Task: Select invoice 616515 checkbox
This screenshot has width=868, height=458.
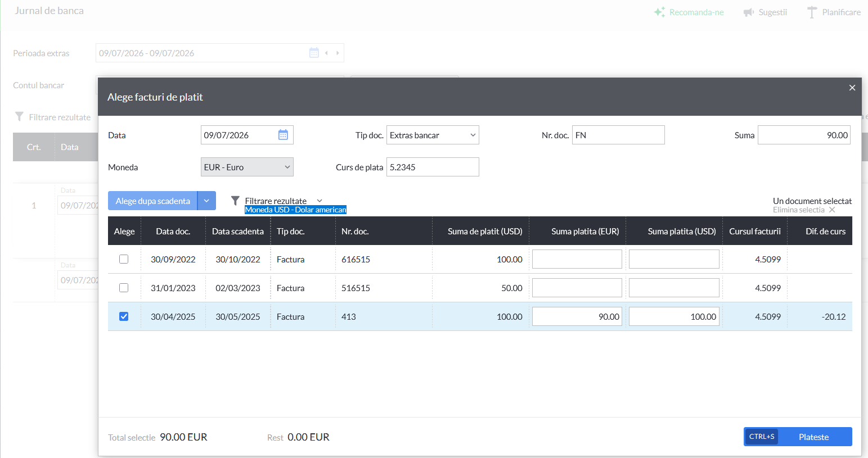Action: (x=124, y=259)
